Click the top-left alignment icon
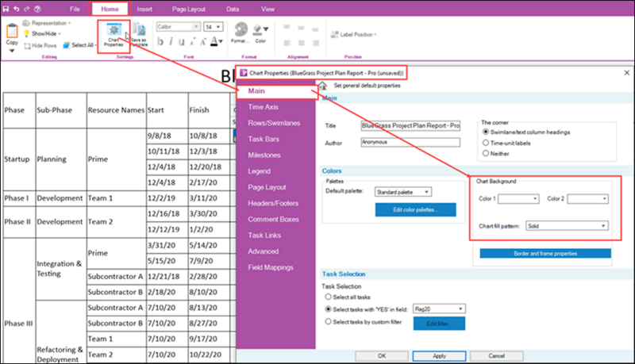Image resolution: width=635 pixels, height=364 pixels. [287, 28]
